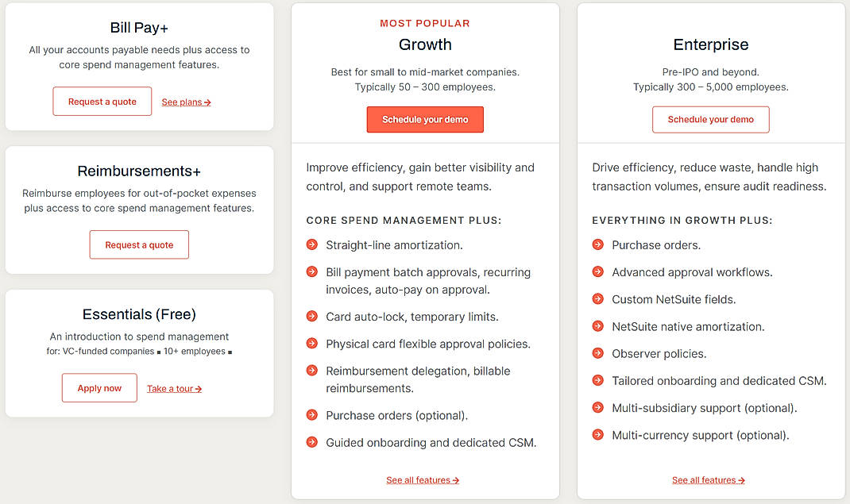Click the arrow icon beside "Advanced approval workflows"
This screenshot has height=504, width=850.
click(597, 272)
